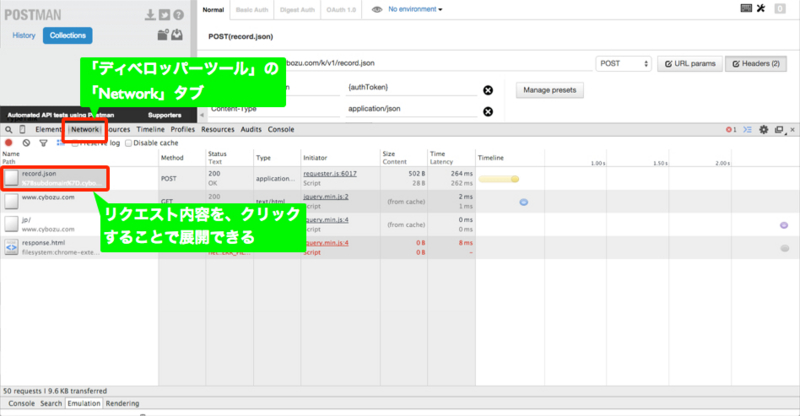Viewport: 800px width, 416px height.
Task: Open the Rendering drawer tab
Action: pos(122,403)
